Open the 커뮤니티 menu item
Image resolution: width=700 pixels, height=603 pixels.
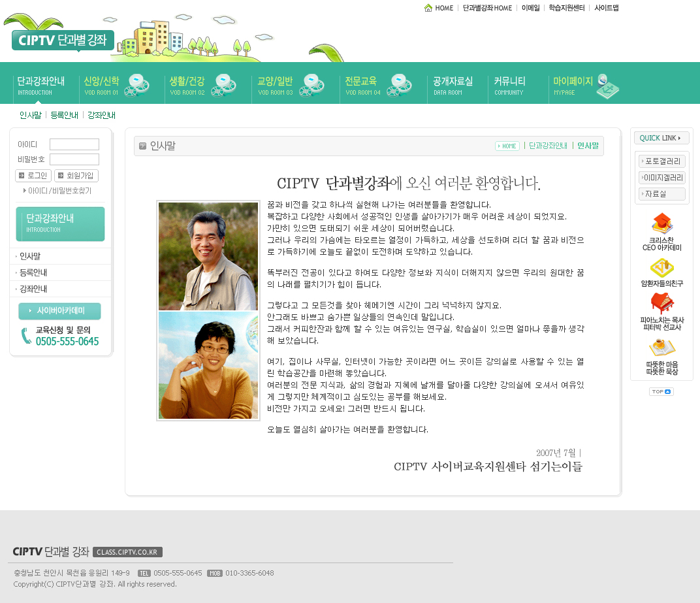509,85
